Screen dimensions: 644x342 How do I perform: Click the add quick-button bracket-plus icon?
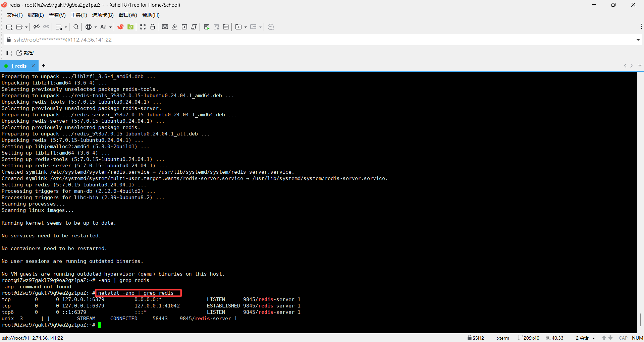point(9,53)
